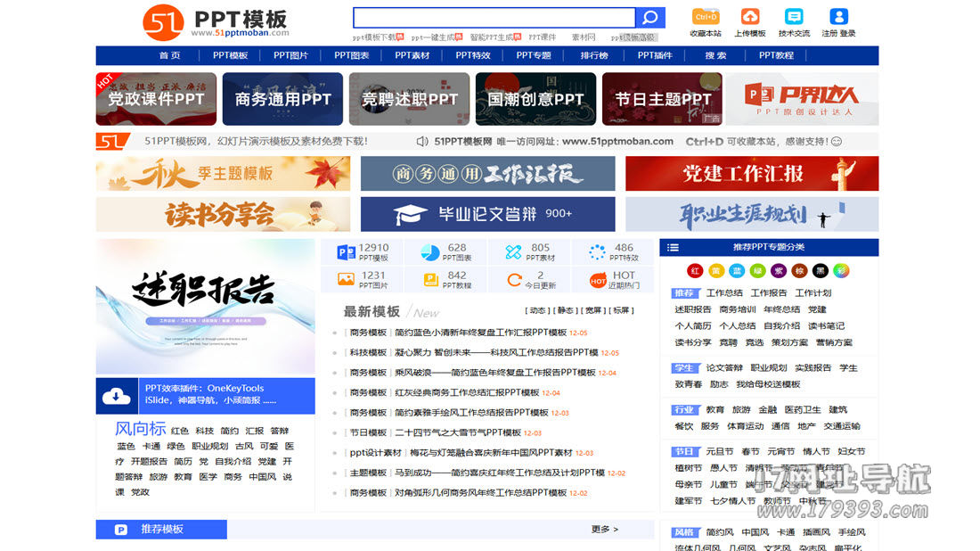Click the 今日更新 refresh icon

click(514, 280)
